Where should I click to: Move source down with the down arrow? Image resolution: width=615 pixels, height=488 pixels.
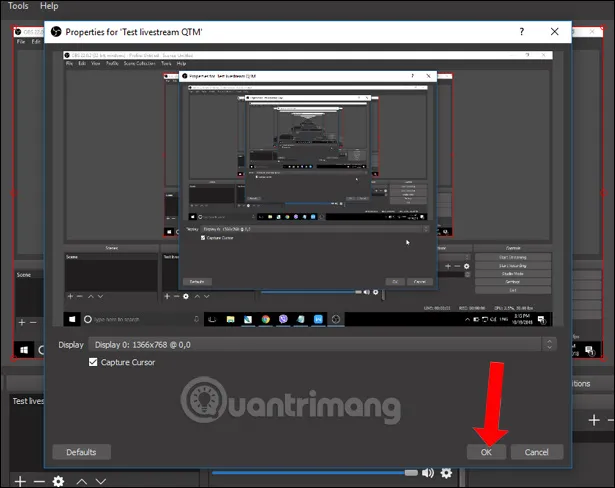pos(101,481)
